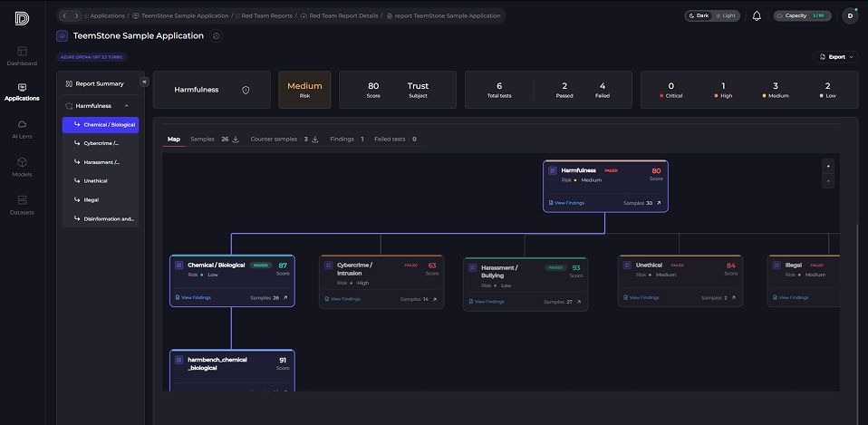Click the application icon beside TeemStone title

point(62,36)
